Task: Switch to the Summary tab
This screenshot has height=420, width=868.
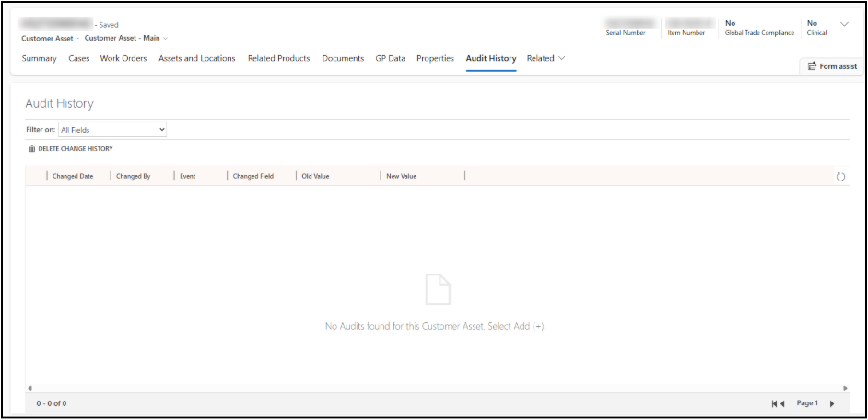Action: pos(39,58)
